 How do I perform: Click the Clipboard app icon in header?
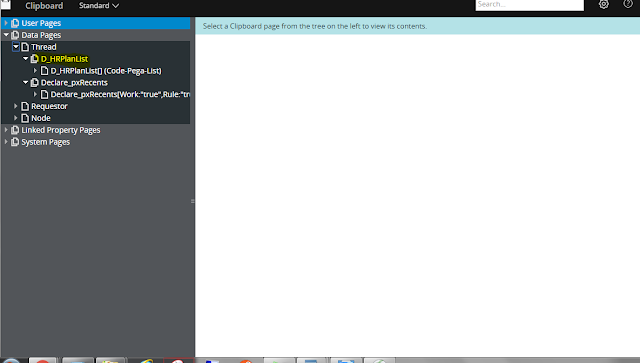pos(6,4)
